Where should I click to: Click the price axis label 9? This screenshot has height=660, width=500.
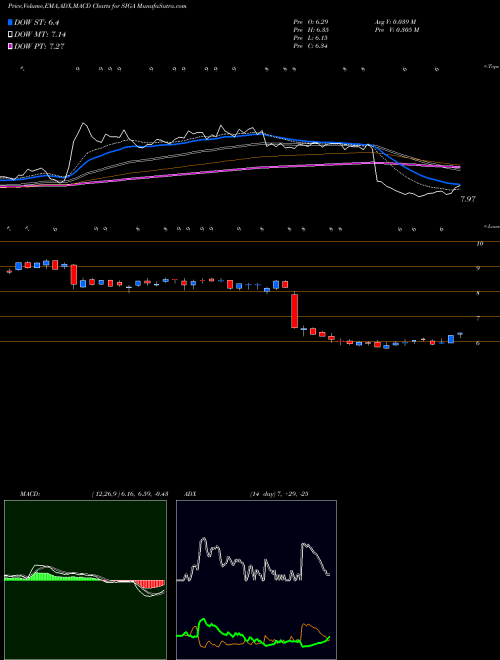pyautogui.click(x=478, y=269)
